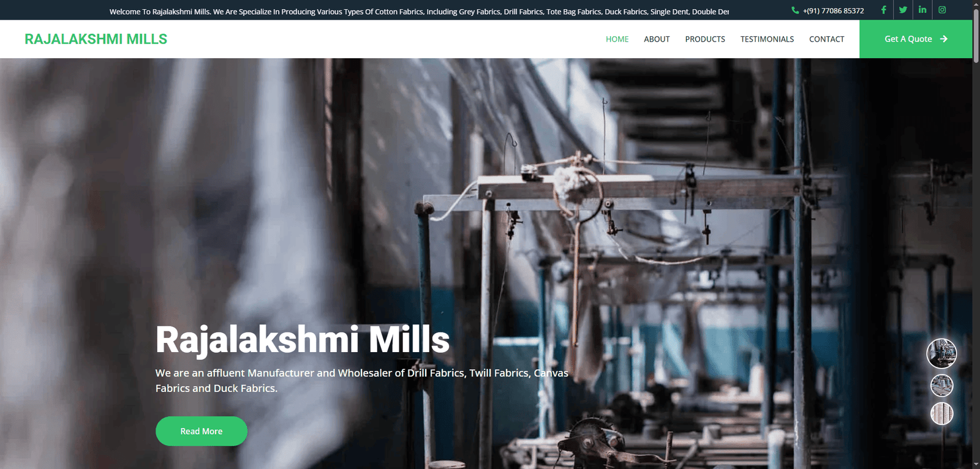The height and width of the screenshot is (469, 980).
Task: Open the CONTACT menu item
Action: (826, 39)
